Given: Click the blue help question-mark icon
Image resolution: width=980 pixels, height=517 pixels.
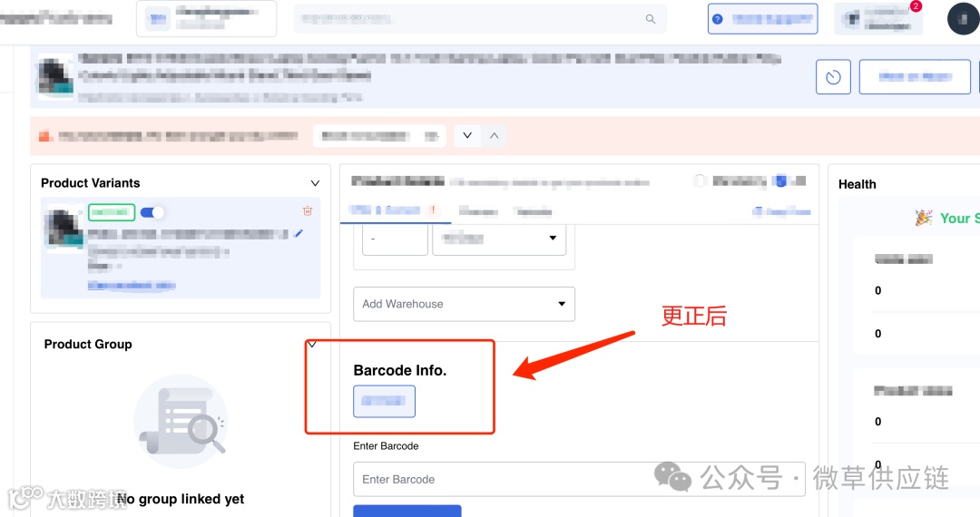Looking at the screenshot, I should tap(718, 19).
